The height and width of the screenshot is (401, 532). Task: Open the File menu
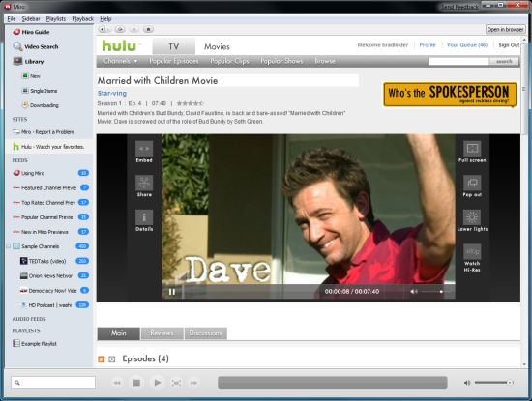[x=12, y=19]
